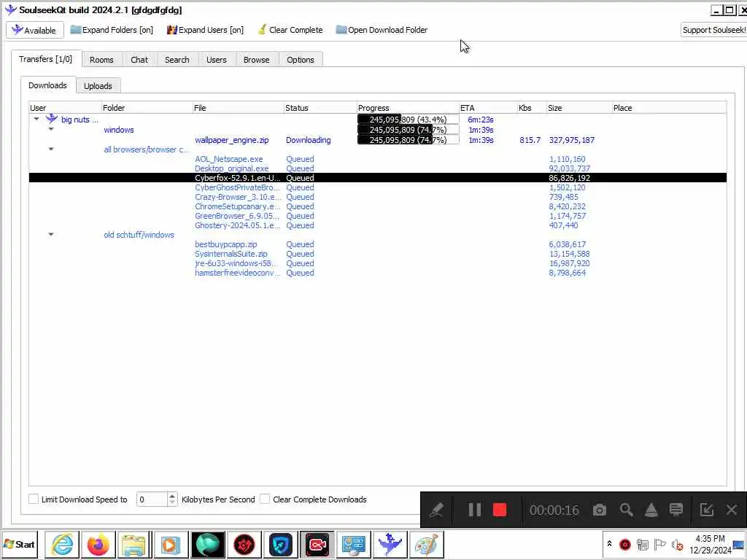Collapse the big nuts user node
The height and width of the screenshot is (560, 747).
tap(36, 119)
